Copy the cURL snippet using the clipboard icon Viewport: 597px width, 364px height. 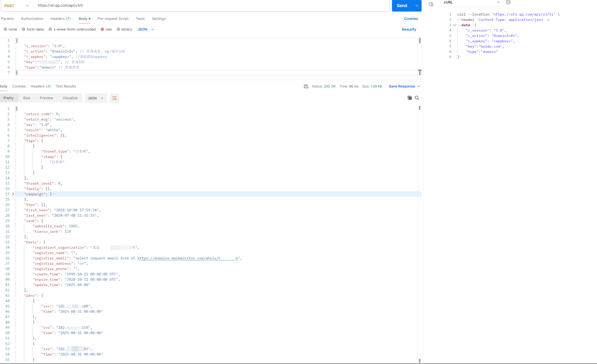point(431,4)
